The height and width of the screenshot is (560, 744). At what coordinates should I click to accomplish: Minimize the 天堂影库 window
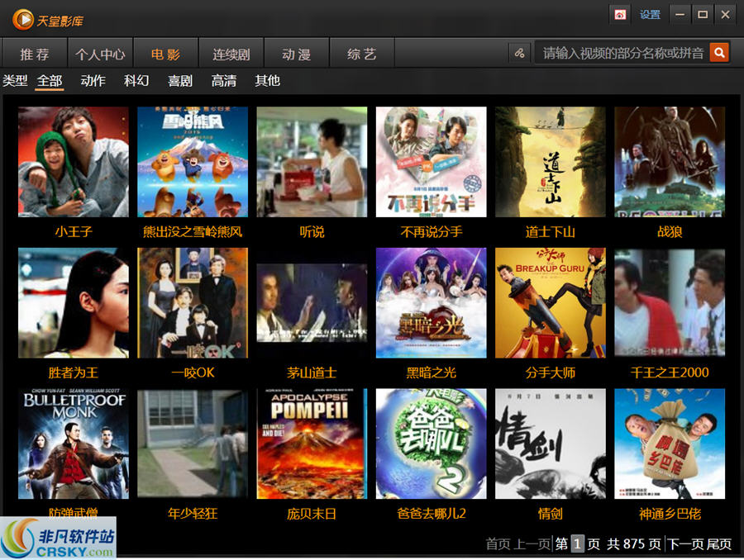point(680,15)
